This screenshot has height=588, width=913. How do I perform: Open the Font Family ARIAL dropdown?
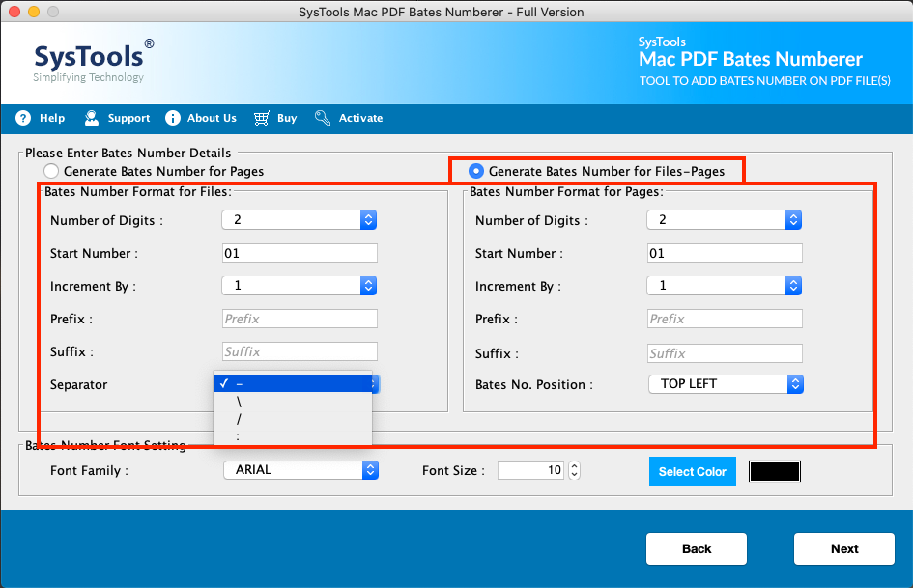[301, 470]
